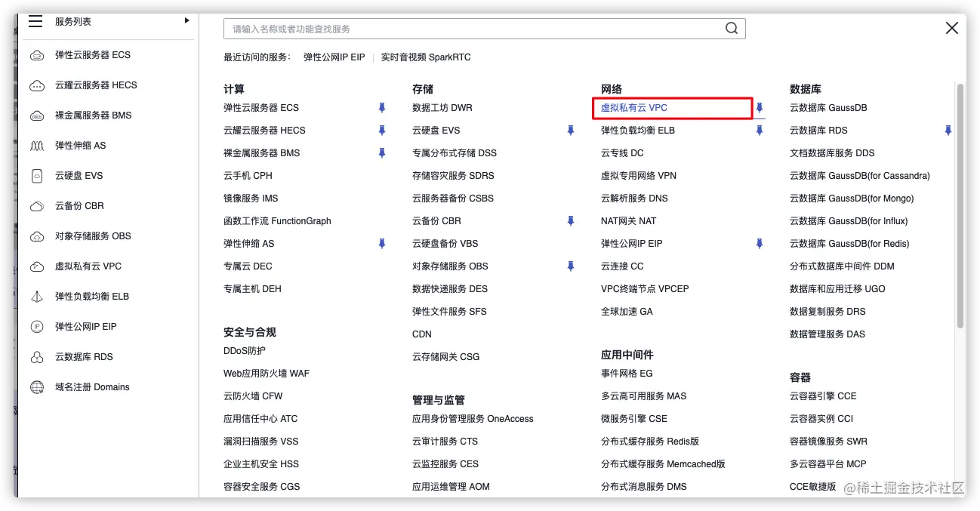
Task: Click the 弹性伸缩 AS sidebar icon
Action: pyautogui.click(x=37, y=146)
